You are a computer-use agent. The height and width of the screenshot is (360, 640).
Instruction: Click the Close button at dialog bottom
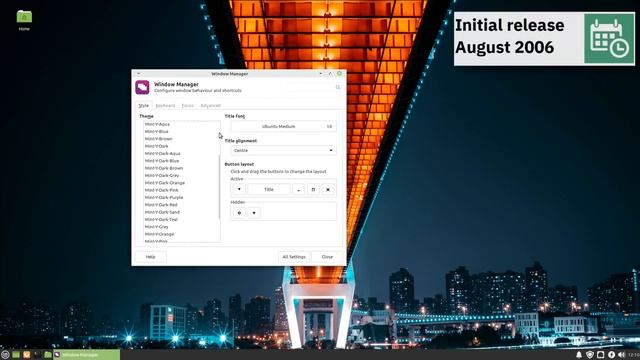pyautogui.click(x=327, y=257)
